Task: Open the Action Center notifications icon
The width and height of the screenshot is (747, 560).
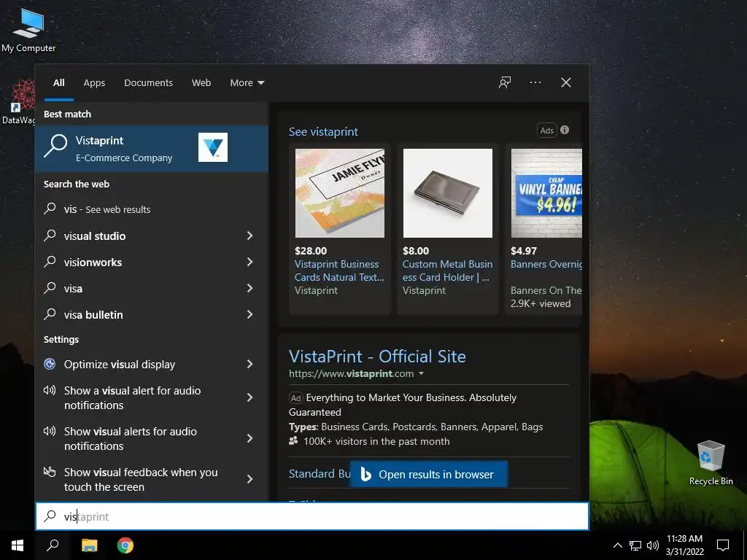Action: tap(723, 545)
